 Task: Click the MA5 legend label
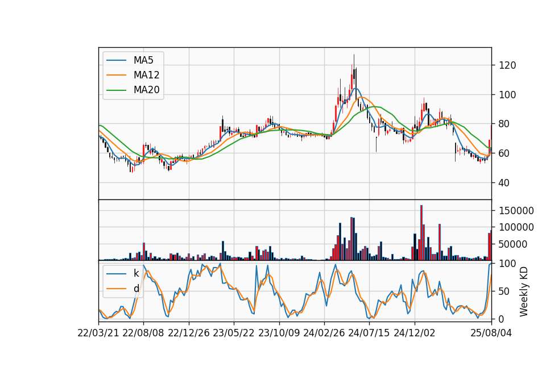pyautogui.click(x=143, y=60)
